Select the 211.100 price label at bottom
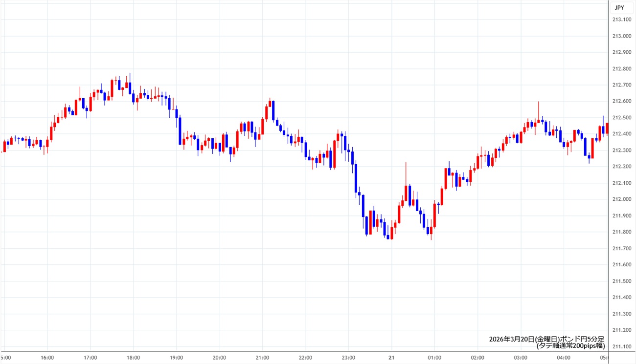This screenshot has width=636, height=364. 621,346
